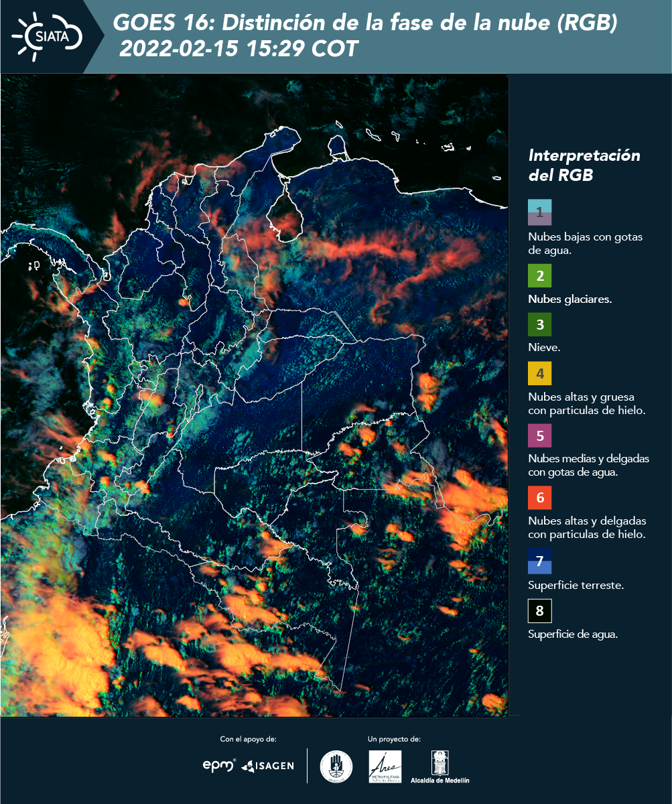Select green legend swatch number 2
Viewport: 672px width, 804px height.
[539, 275]
